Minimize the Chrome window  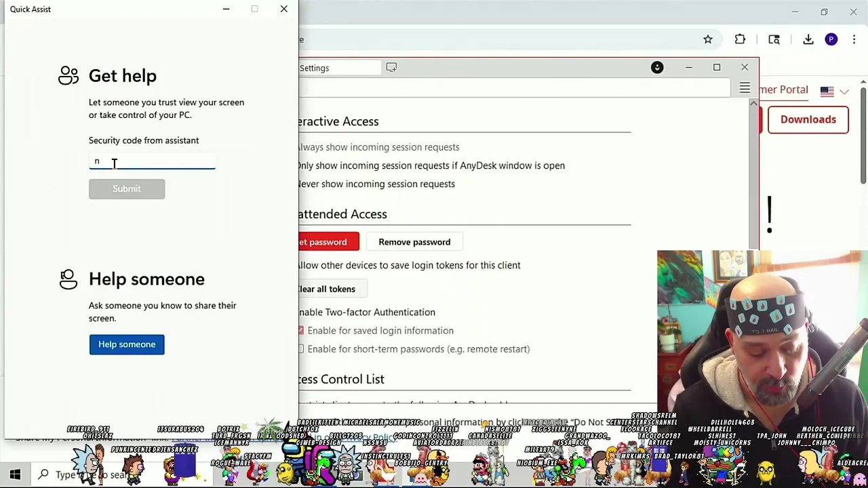point(795,12)
